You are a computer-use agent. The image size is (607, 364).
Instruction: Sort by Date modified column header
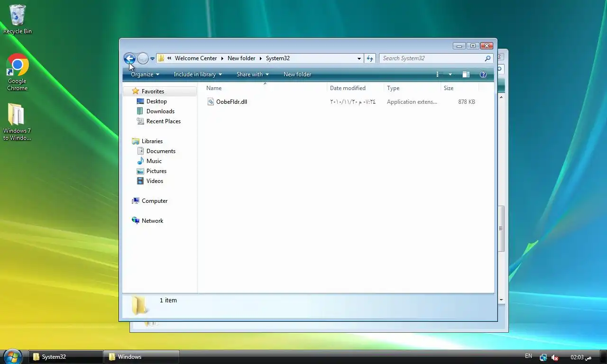coord(355,88)
